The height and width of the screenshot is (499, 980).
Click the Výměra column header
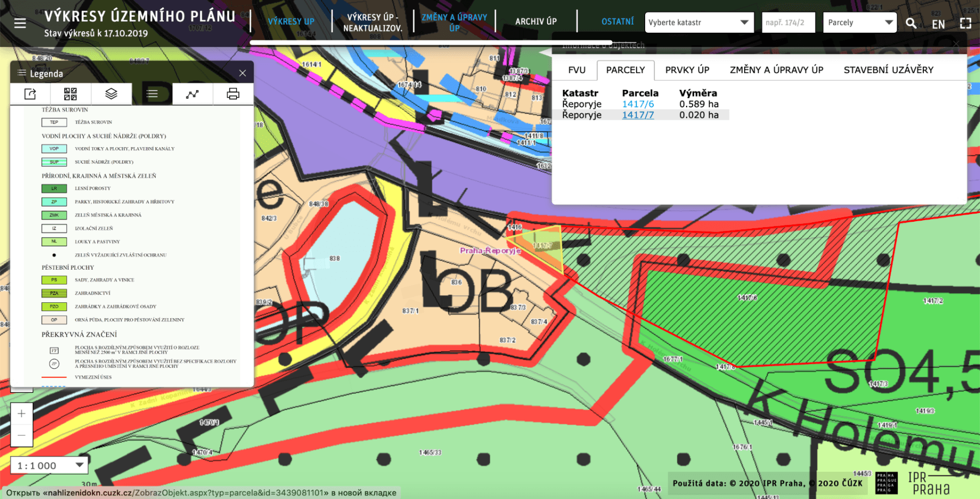coord(698,93)
